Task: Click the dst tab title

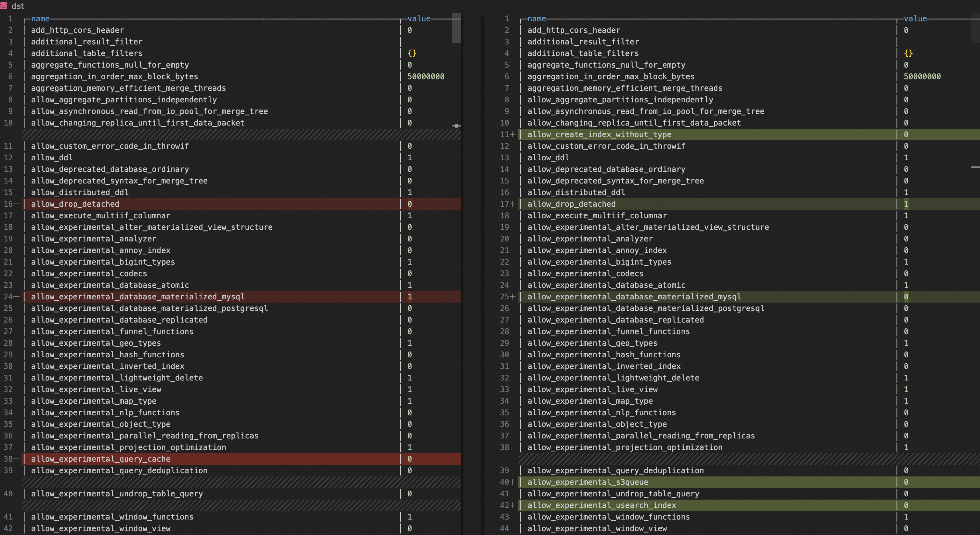Action: (17, 6)
